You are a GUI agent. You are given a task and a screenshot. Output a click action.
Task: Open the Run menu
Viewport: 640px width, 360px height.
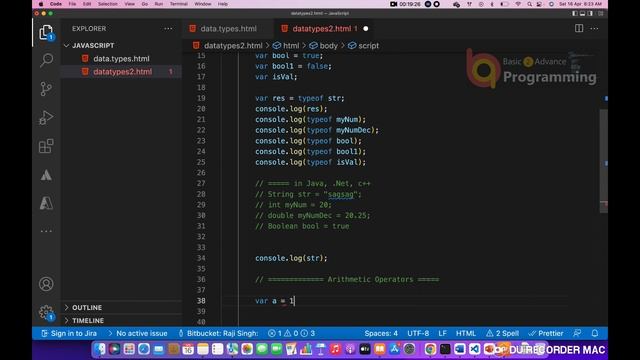tap(158, 4)
